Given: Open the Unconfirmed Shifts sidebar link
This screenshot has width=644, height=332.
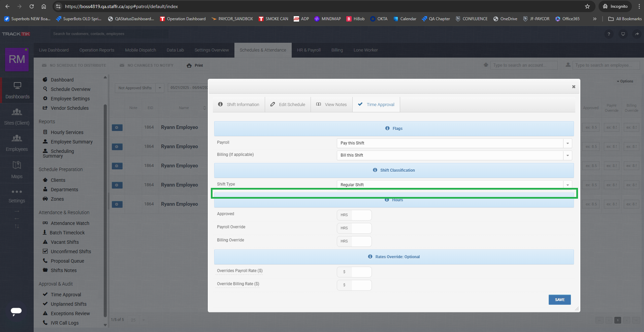Looking at the screenshot, I should point(71,252).
